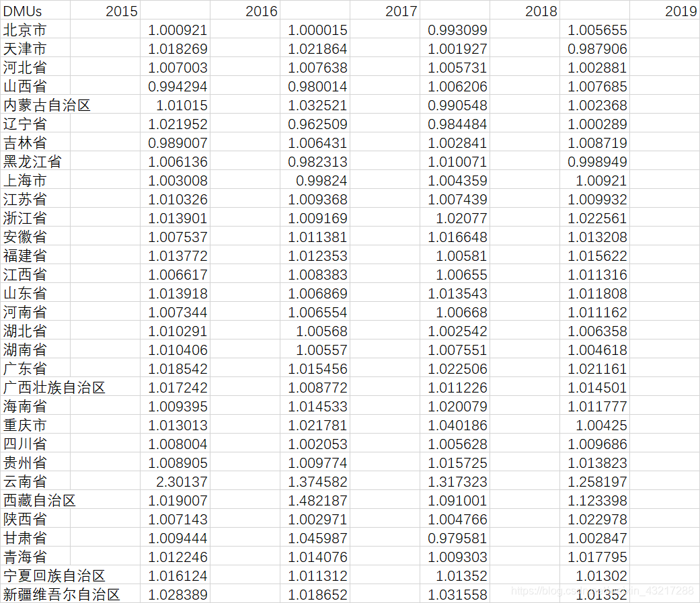
Task: Select the 河北省 row label
Action: pyautogui.click(x=35, y=67)
